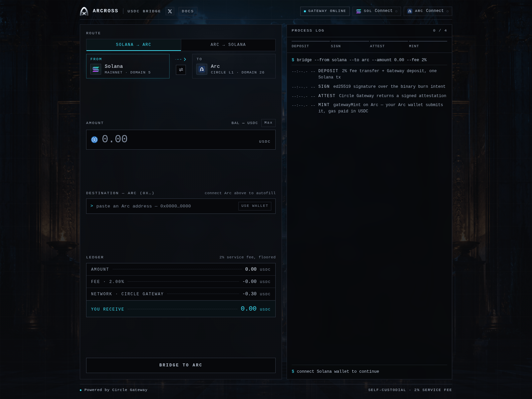
Task: Connect the SOL wallet
Action: (377, 11)
